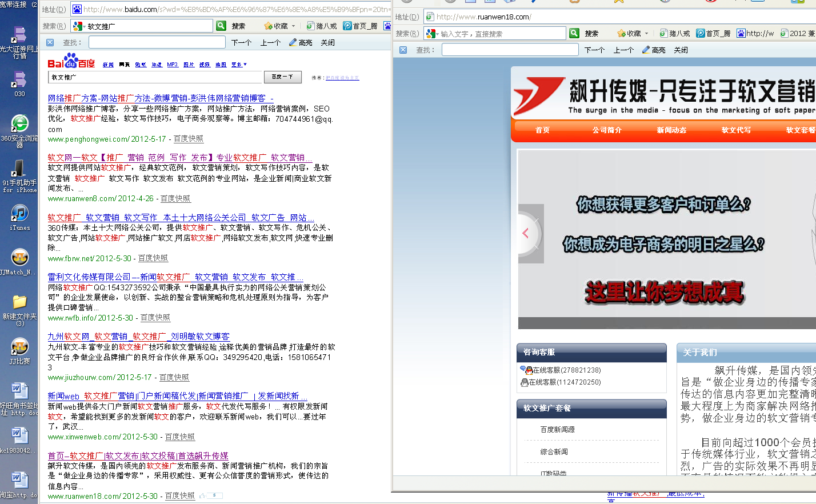Open Google search engine selector in ruanwen18 window

pos(431,34)
